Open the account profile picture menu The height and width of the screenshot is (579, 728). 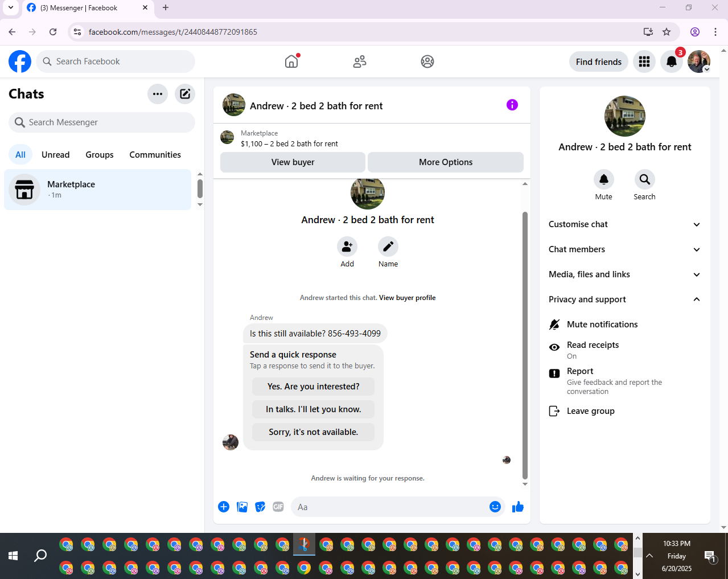[698, 61]
